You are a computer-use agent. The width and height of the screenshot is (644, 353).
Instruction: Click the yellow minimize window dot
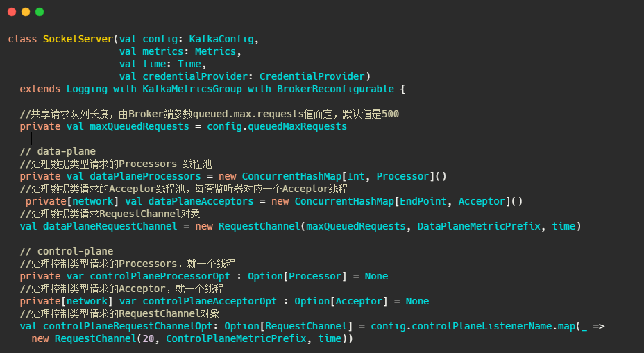point(26,12)
